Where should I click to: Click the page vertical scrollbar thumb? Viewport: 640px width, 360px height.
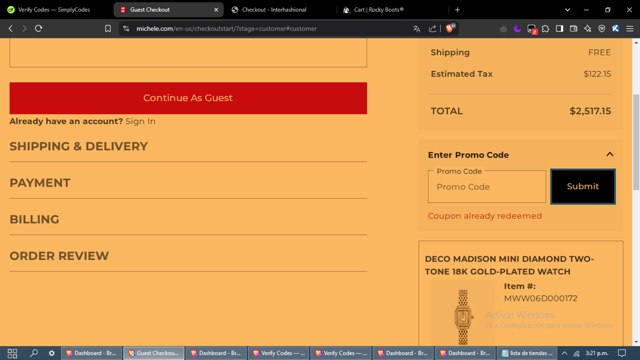point(636,142)
